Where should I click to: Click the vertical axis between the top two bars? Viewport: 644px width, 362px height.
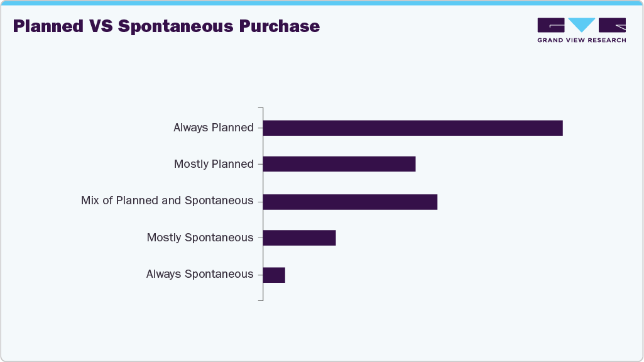[263, 146]
